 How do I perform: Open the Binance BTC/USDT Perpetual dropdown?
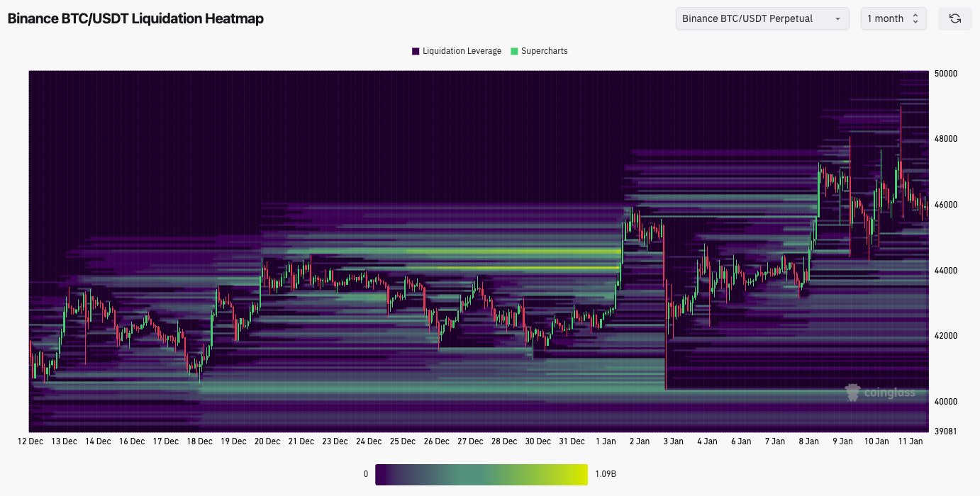click(x=762, y=18)
